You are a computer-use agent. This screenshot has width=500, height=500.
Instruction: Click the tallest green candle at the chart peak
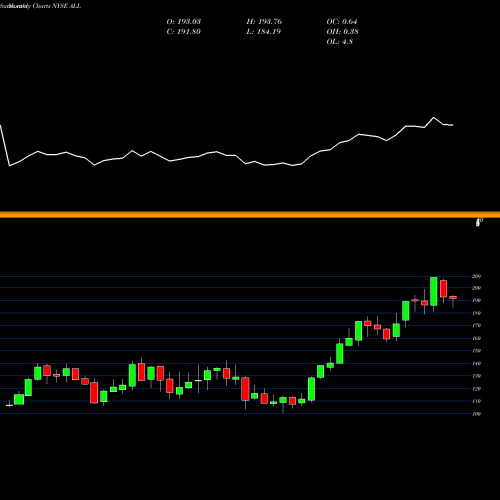click(x=434, y=291)
